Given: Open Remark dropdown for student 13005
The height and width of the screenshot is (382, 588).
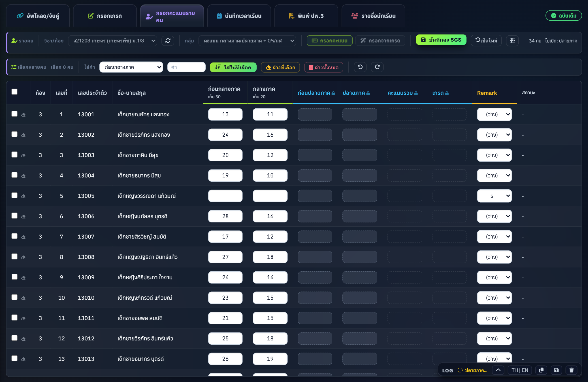Looking at the screenshot, I should (x=494, y=196).
